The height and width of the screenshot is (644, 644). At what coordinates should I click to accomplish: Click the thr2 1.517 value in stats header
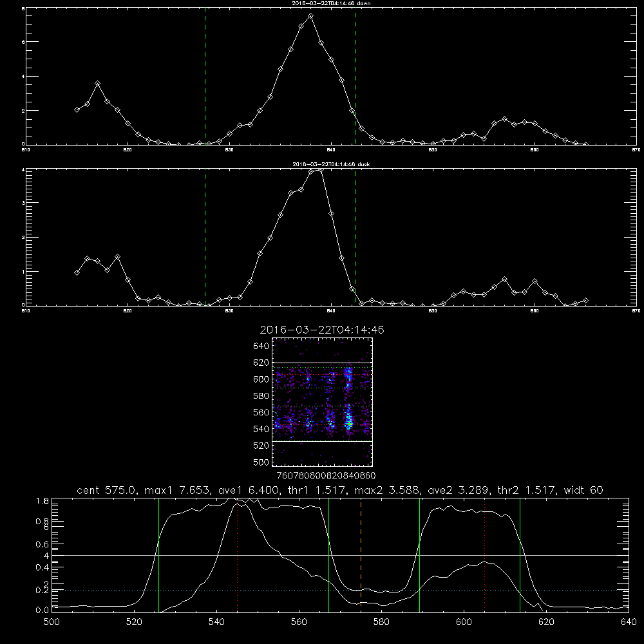(527, 490)
